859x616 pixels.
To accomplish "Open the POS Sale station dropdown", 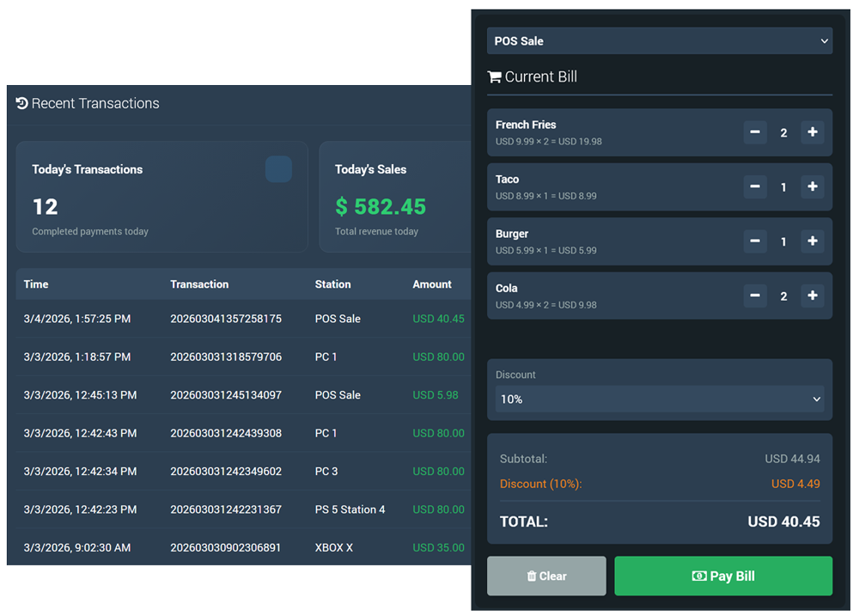I will (x=659, y=41).
